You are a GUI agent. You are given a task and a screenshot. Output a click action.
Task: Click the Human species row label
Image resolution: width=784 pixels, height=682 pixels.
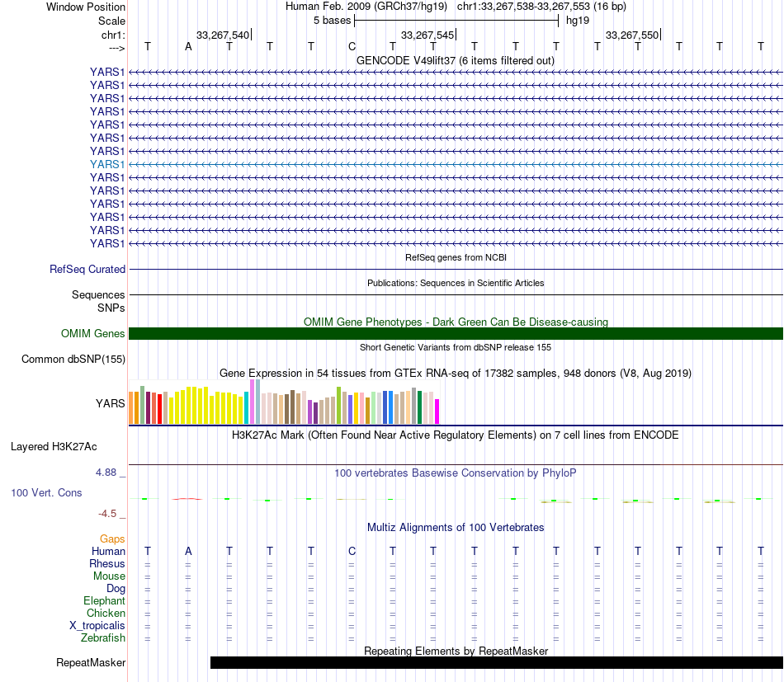click(x=108, y=551)
